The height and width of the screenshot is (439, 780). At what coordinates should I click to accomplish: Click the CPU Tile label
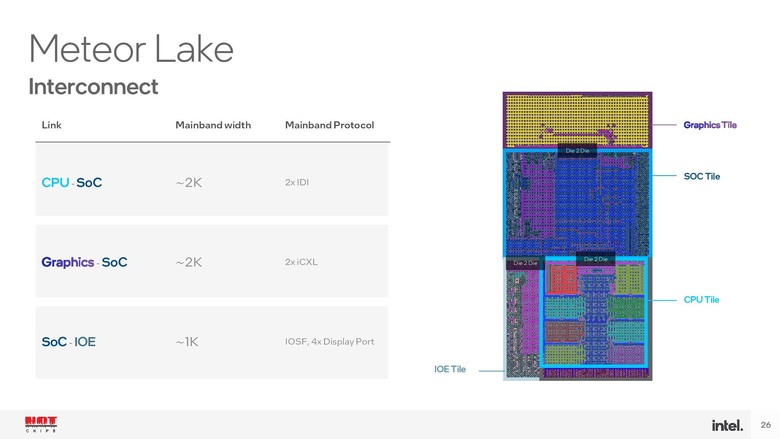tap(701, 300)
